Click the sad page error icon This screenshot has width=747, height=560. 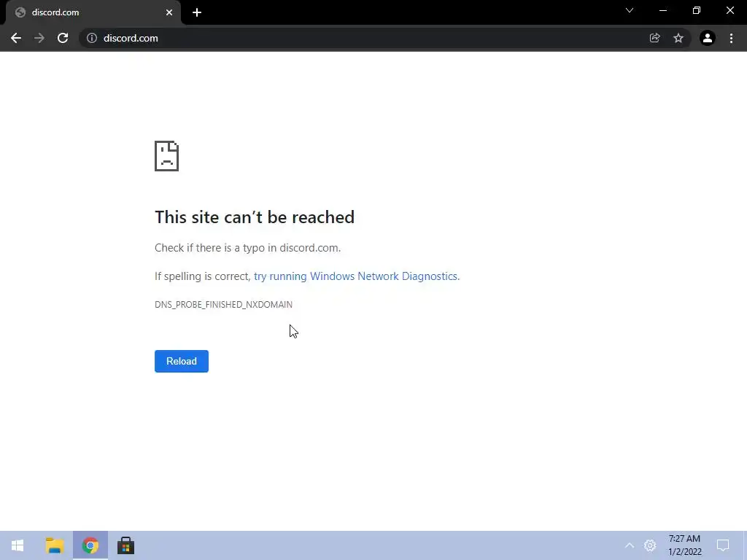[167, 156]
